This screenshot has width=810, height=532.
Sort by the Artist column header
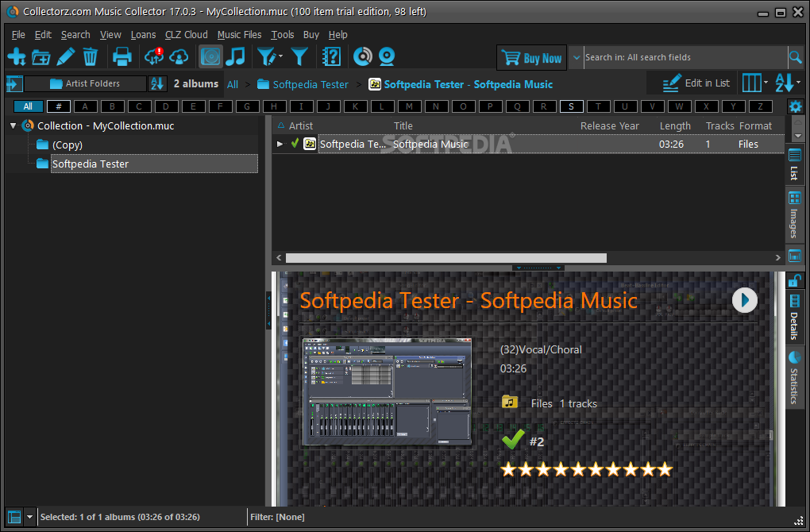(x=301, y=125)
